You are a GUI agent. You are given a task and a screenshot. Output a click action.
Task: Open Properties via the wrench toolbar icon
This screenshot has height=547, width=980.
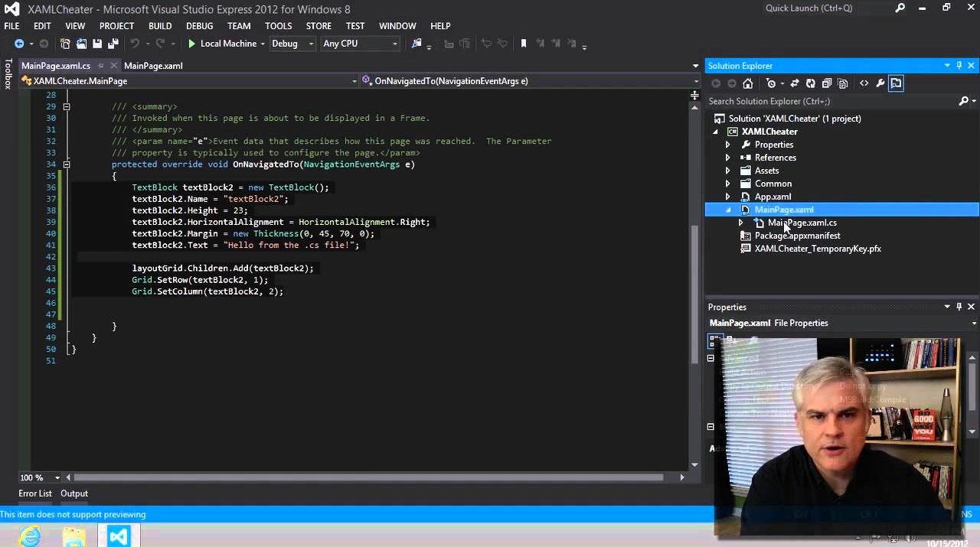[880, 83]
